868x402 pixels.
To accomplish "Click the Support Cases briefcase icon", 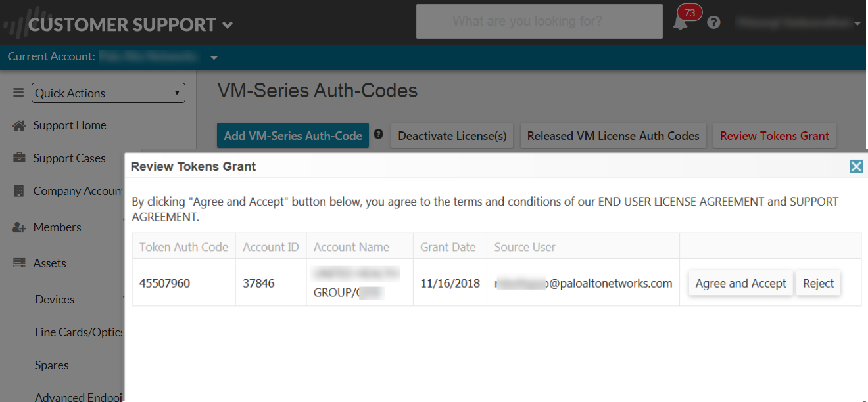I will (19, 158).
